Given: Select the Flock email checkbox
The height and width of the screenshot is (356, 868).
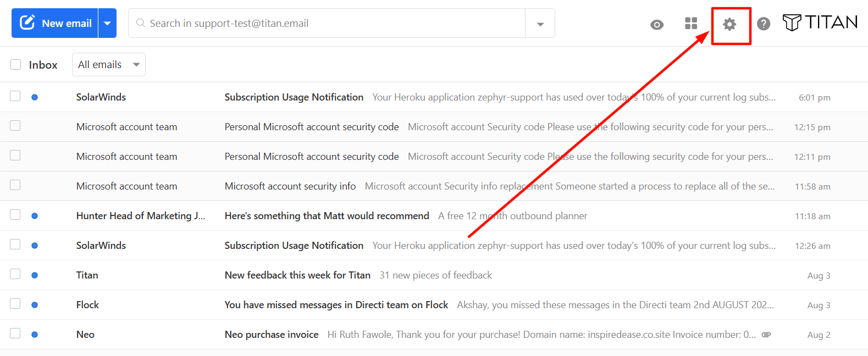Looking at the screenshot, I should (x=15, y=304).
